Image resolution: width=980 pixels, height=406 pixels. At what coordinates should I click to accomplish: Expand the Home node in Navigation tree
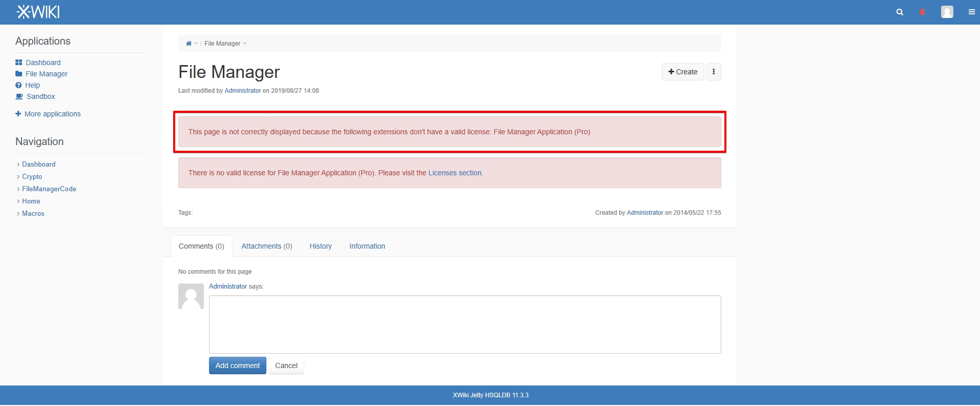pyautogui.click(x=18, y=201)
